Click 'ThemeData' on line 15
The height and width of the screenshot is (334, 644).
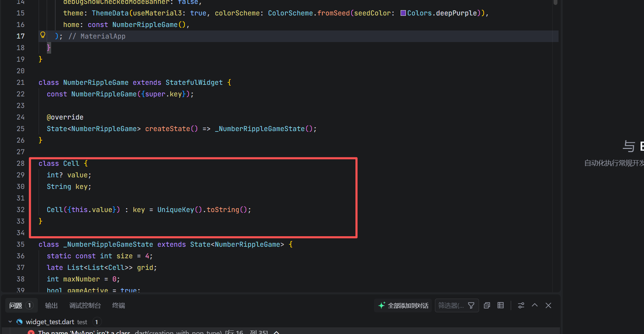click(x=110, y=13)
